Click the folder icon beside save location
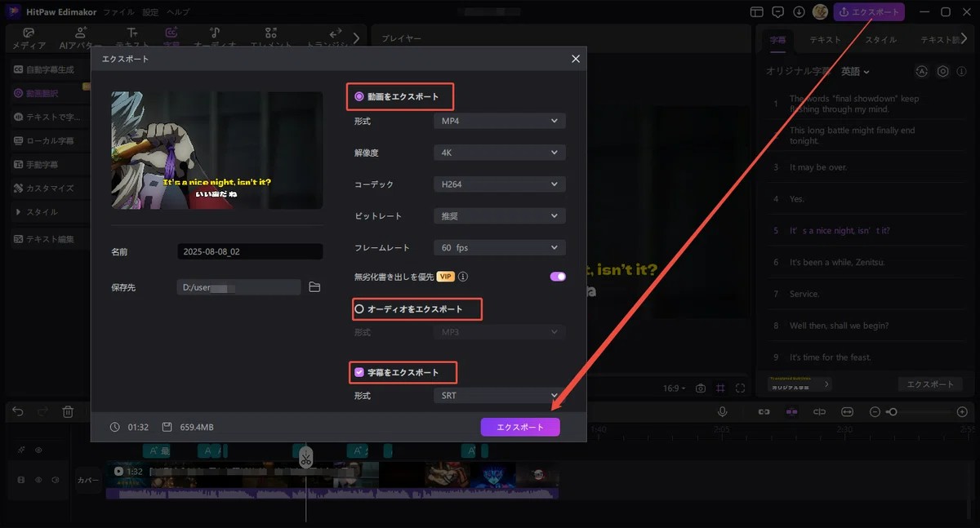This screenshot has width=980, height=528. click(x=314, y=287)
